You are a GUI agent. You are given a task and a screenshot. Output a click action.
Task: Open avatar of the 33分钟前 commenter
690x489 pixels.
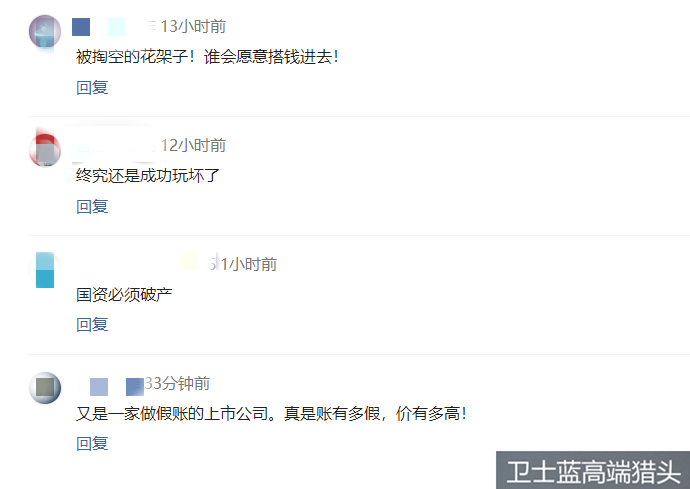(45, 388)
